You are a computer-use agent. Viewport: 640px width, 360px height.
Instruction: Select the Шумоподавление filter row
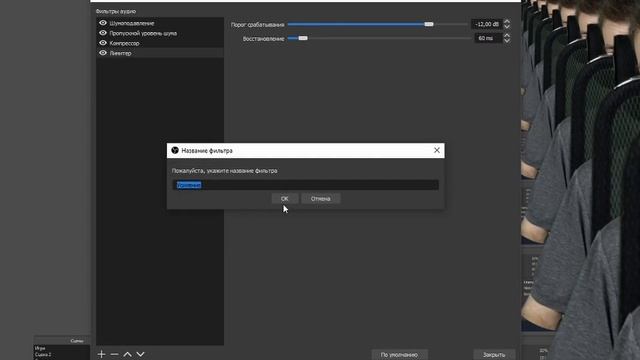pyautogui.click(x=160, y=23)
